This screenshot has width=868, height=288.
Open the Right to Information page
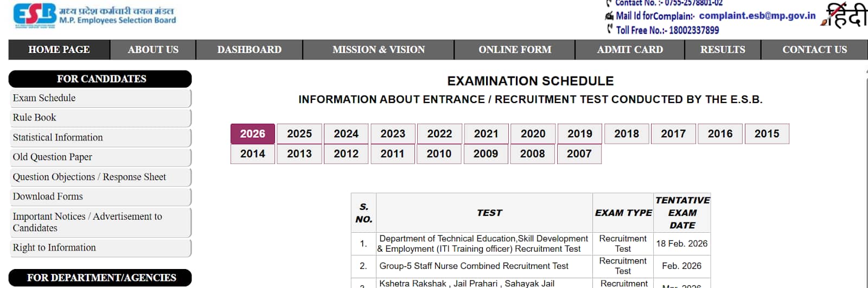[54, 248]
